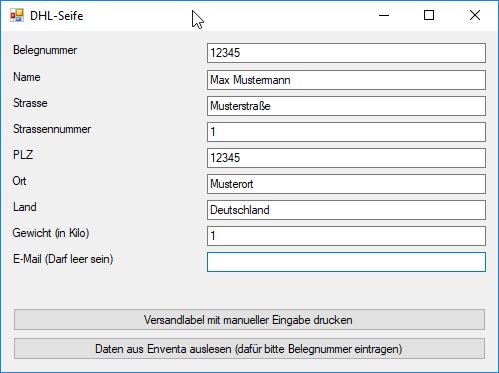499x373 pixels.
Task: Maximize the DHL-Seife window
Action: pyautogui.click(x=429, y=15)
